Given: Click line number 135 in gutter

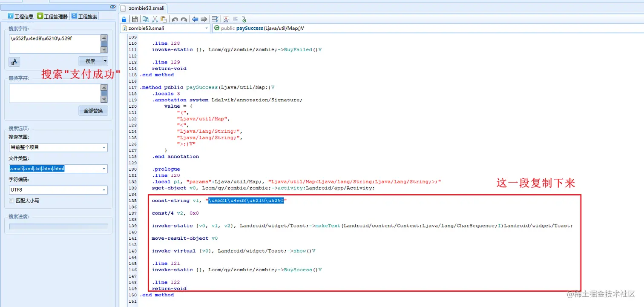Looking at the screenshot, I should [132, 201].
